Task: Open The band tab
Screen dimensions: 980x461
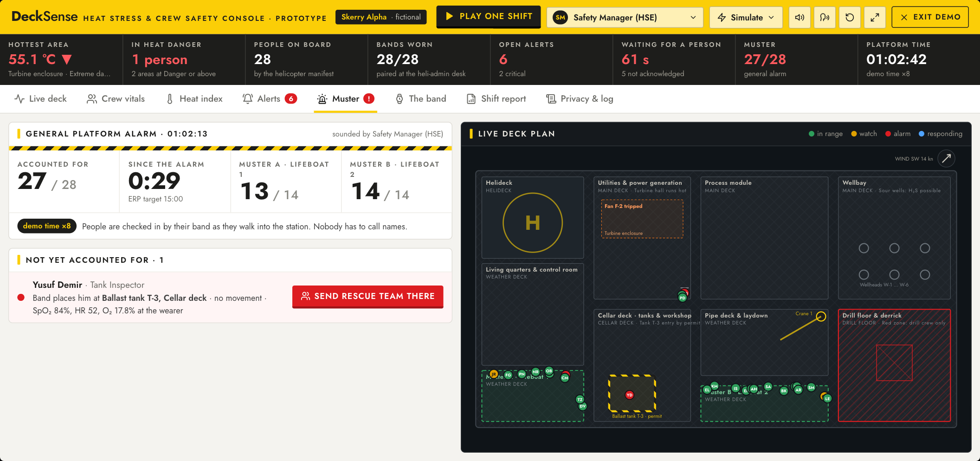Action: pos(421,98)
